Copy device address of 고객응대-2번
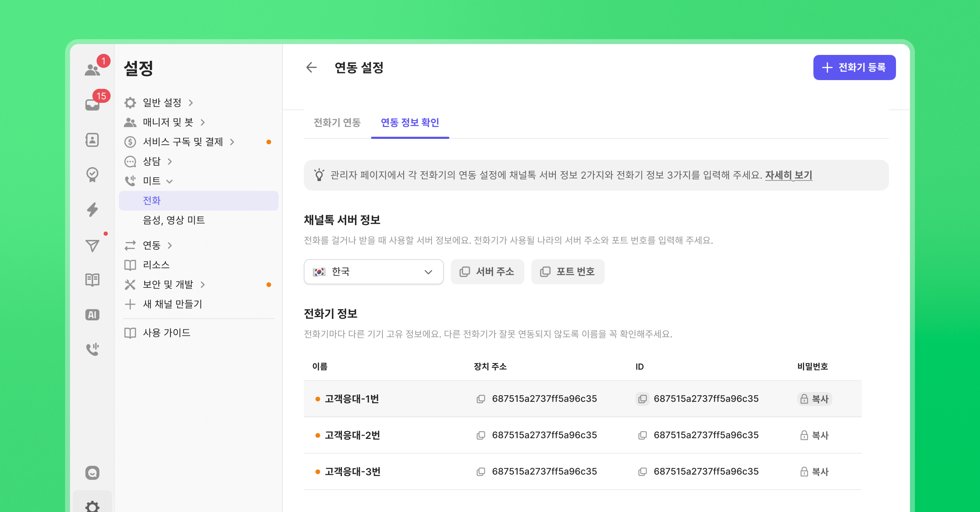 point(481,435)
